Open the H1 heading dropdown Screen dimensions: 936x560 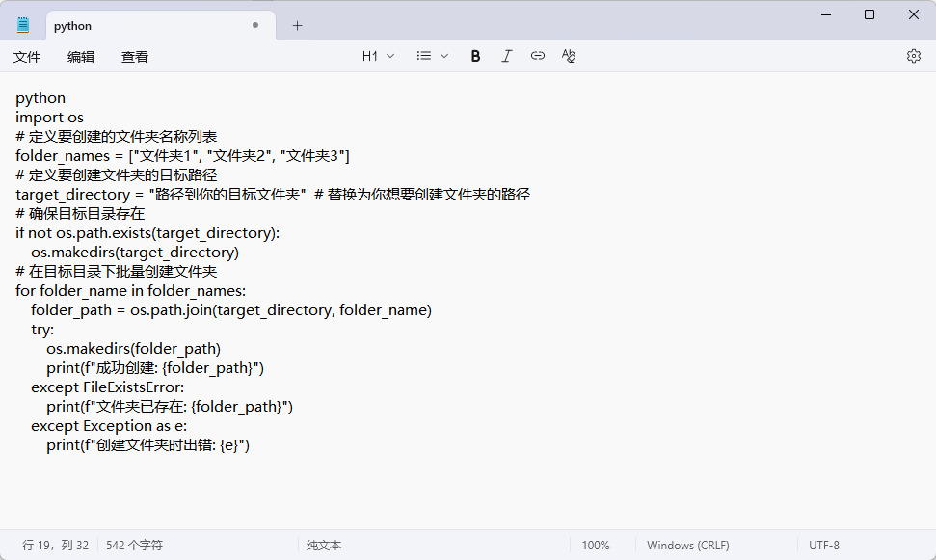pyautogui.click(x=378, y=56)
